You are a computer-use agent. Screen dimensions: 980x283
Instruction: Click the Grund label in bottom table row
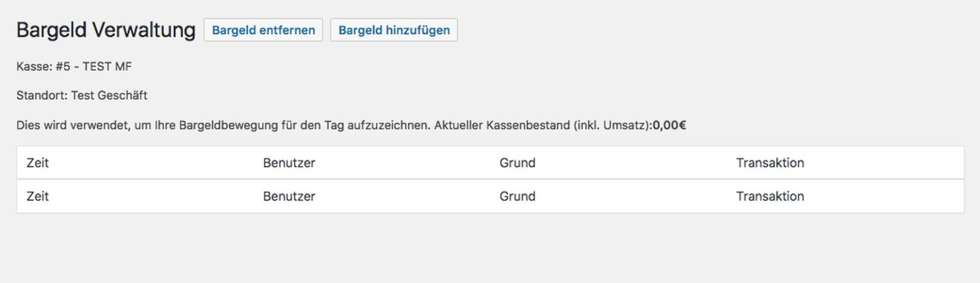[517, 196]
